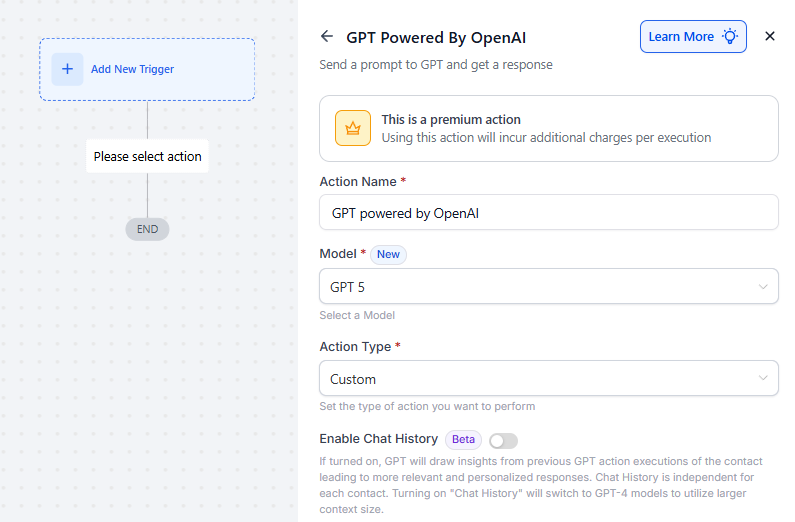
Task: Click the Beta badge near Chat History
Action: point(463,439)
